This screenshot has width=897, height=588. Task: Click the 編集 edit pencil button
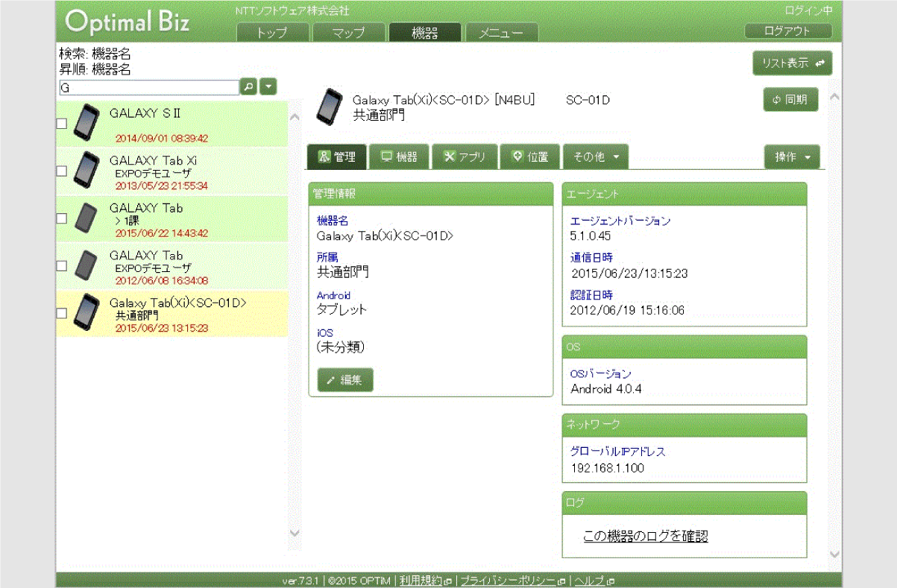click(x=344, y=380)
